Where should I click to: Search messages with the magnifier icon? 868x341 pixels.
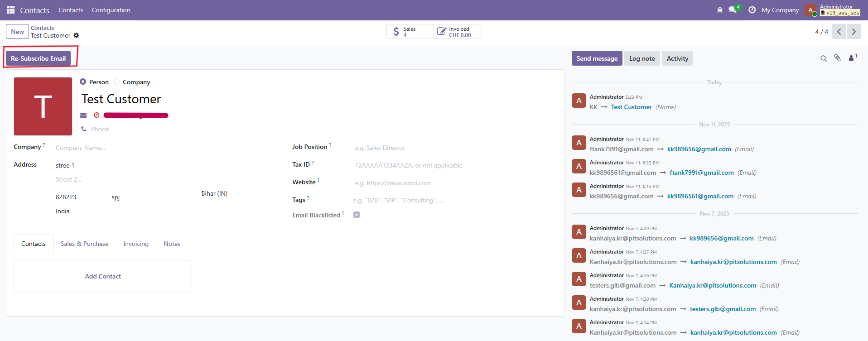point(824,58)
